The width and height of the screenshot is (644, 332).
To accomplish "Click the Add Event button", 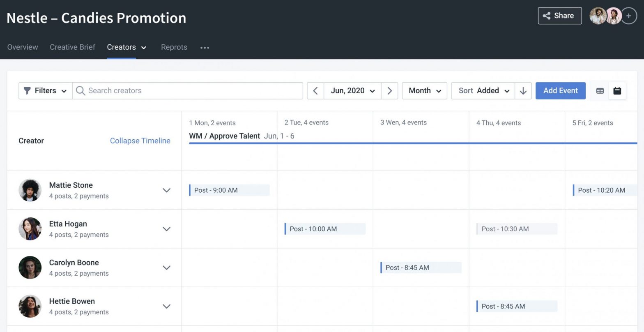I will (561, 91).
